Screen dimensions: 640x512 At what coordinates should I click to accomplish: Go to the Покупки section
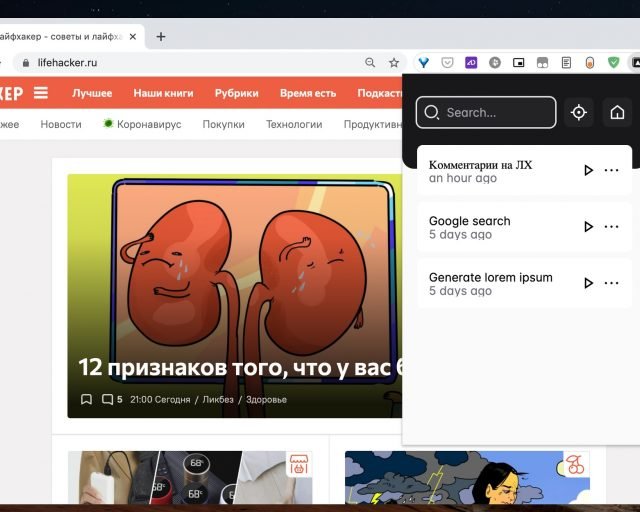coord(223,124)
